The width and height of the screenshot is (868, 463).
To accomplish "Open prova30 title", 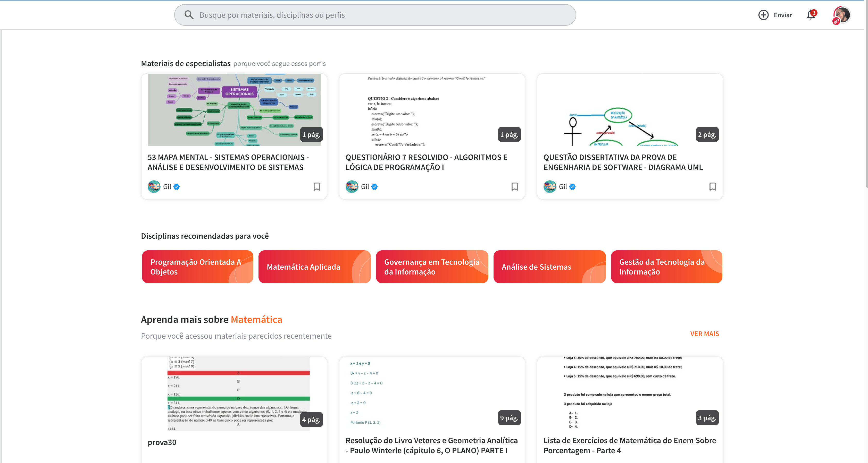I will 162,442.
